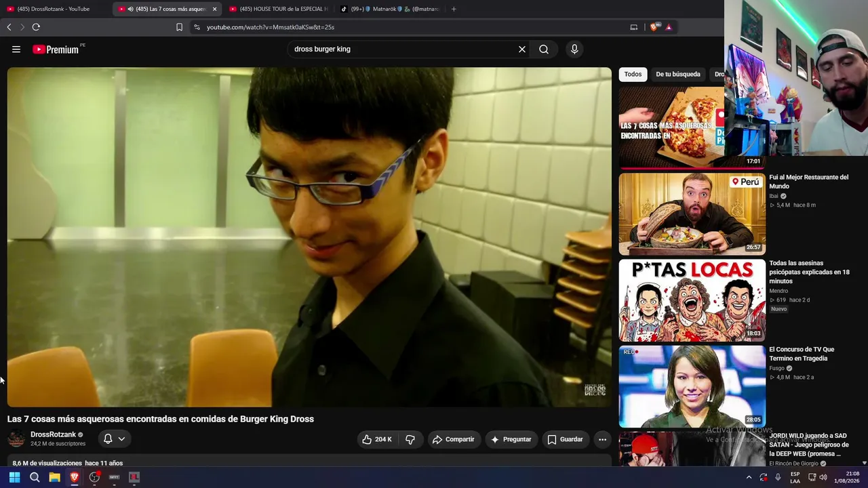Open a new browser tab

coord(454,9)
